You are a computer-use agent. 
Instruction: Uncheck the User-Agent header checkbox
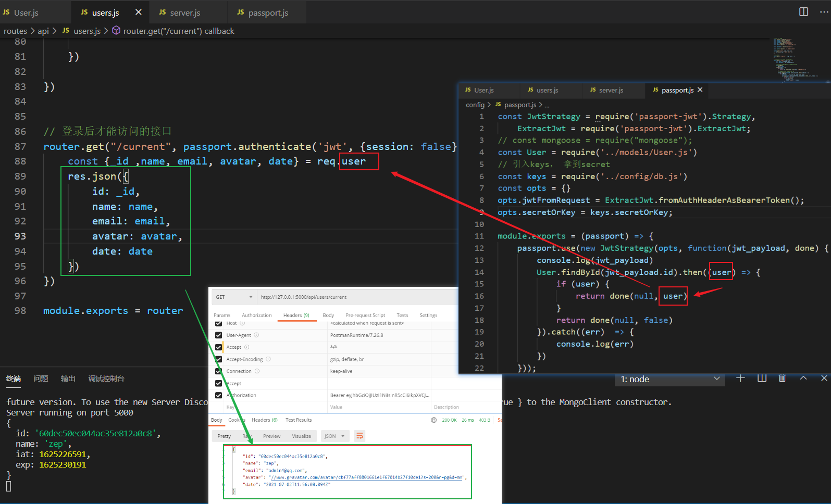(218, 335)
